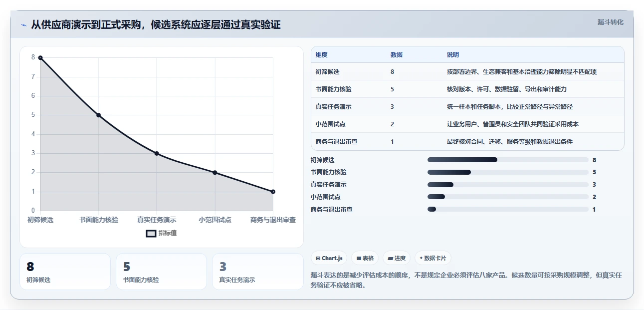Click the 商务与退出审查 x-axis label on chart

point(273,220)
